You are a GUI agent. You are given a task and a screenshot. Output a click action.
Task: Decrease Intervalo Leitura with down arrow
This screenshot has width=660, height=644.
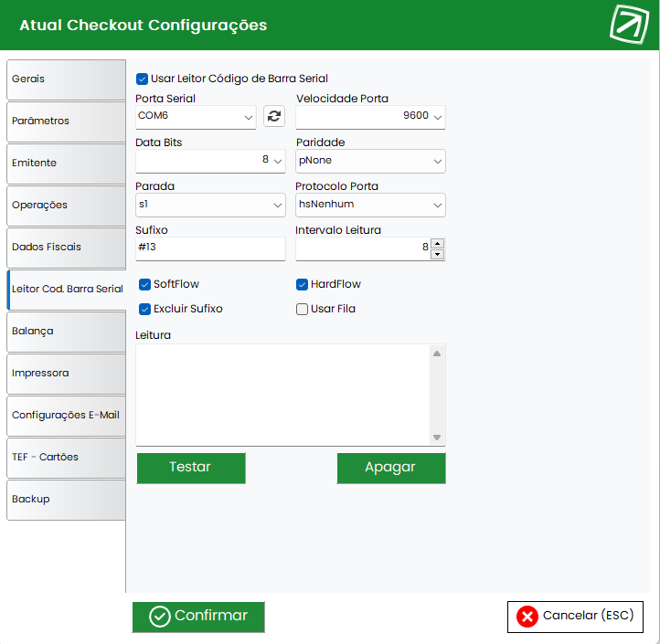(x=438, y=254)
